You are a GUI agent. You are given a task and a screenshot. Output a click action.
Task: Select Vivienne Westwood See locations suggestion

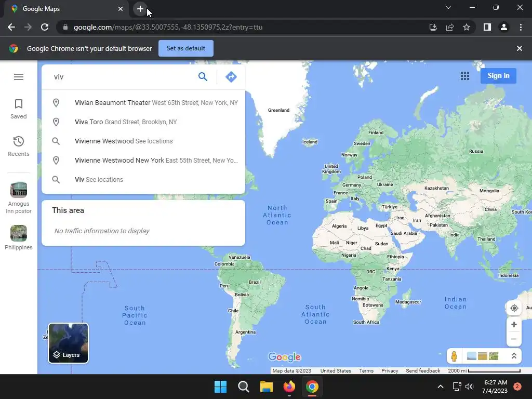coord(143,141)
